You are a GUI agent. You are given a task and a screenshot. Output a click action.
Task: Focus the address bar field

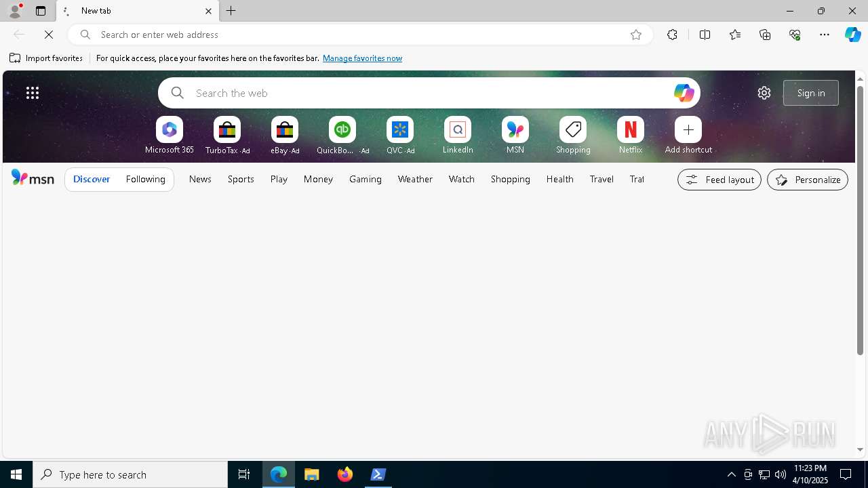click(359, 35)
